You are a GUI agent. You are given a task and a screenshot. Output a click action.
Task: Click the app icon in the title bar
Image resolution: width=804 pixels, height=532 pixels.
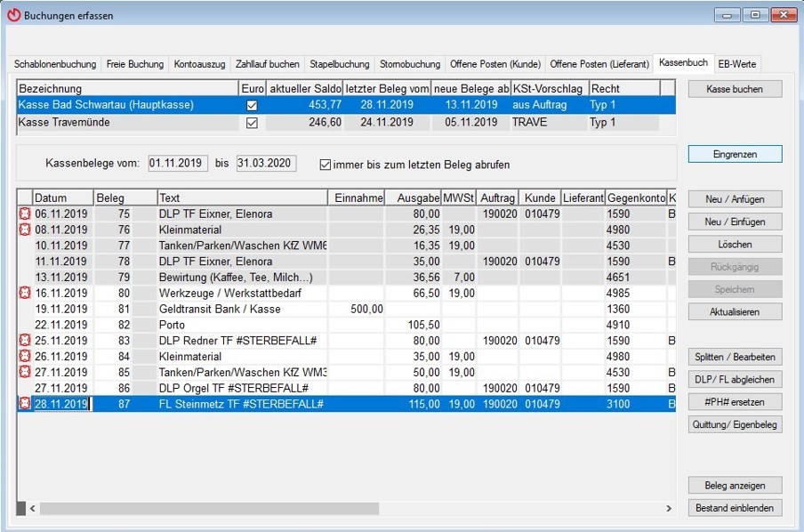point(14,15)
